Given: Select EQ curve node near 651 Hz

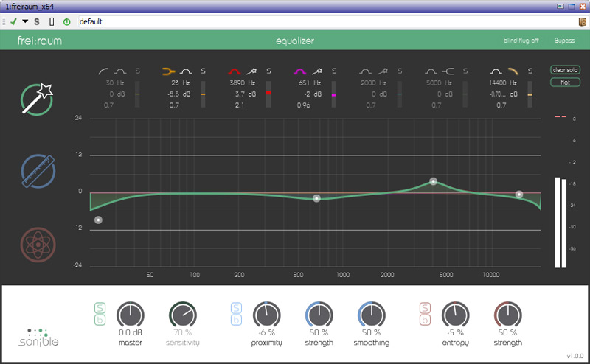Looking at the screenshot, I should (x=316, y=198).
